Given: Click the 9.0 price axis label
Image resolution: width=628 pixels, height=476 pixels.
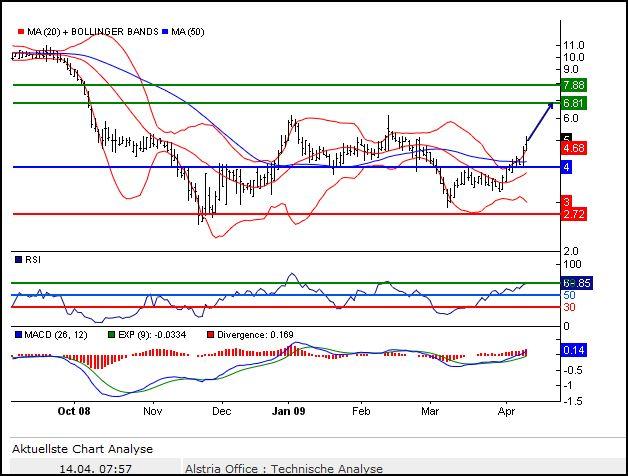Looking at the screenshot, I should 571,69.
